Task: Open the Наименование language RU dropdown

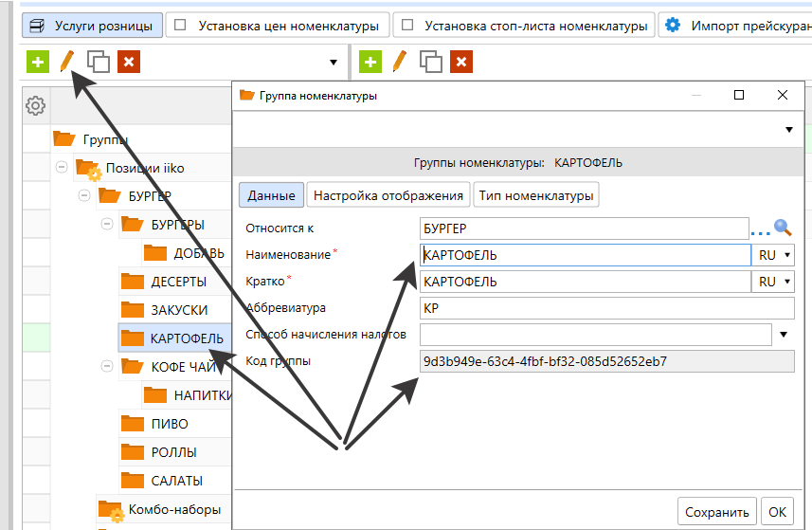Action: coord(774,255)
